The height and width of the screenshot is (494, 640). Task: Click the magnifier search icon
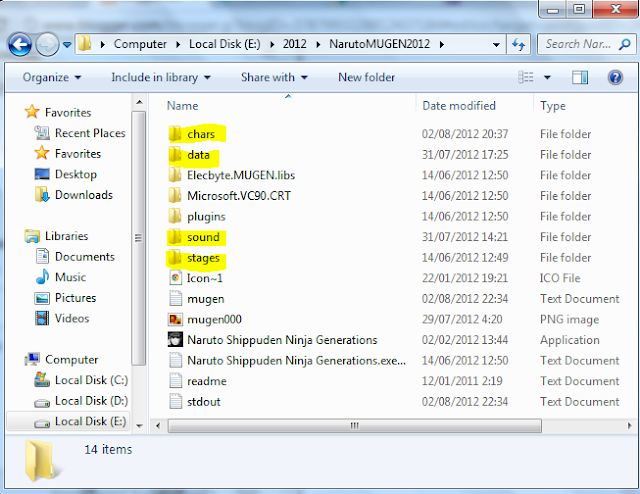click(x=625, y=44)
